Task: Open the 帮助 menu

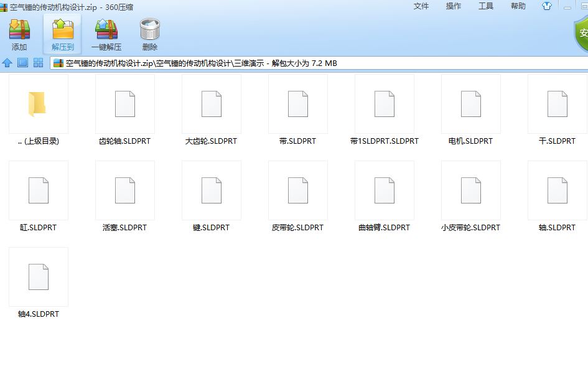Action: [518, 6]
